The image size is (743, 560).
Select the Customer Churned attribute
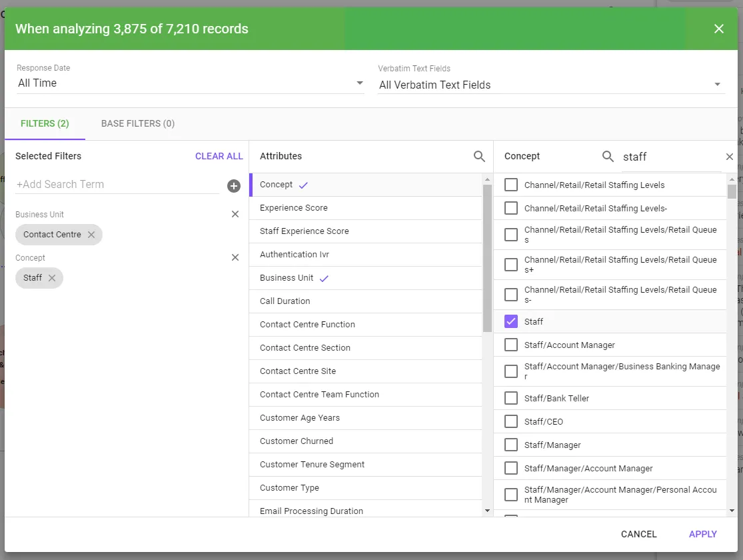[365, 441]
